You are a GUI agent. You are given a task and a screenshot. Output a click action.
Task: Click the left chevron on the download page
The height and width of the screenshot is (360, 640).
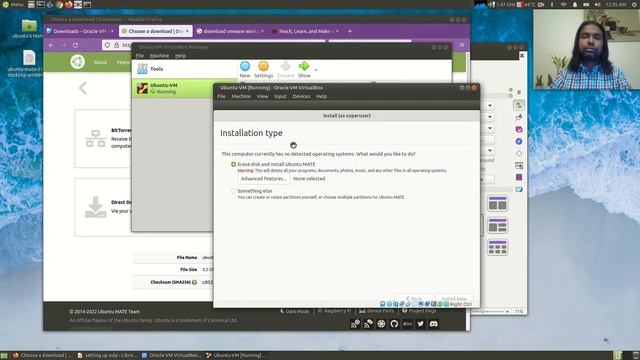click(83, 88)
